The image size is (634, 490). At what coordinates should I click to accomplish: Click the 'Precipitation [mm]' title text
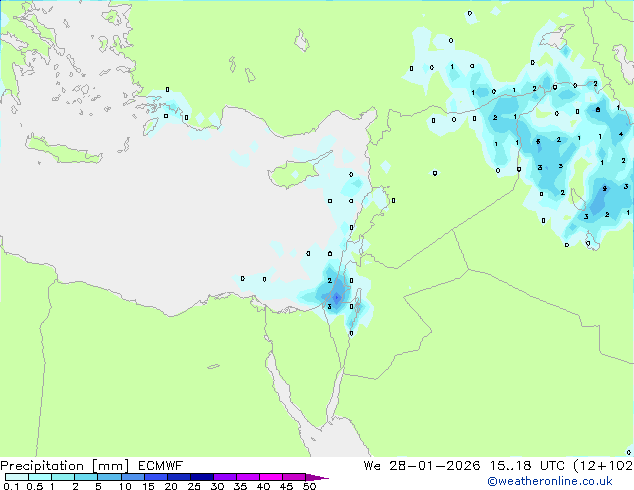tap(65, 466)
